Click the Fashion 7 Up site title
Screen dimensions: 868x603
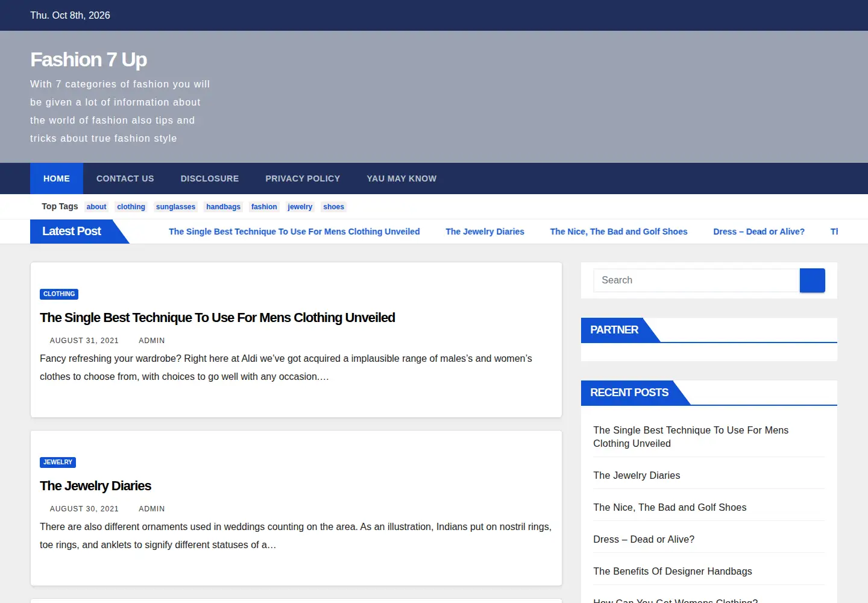tap(89, 60)
